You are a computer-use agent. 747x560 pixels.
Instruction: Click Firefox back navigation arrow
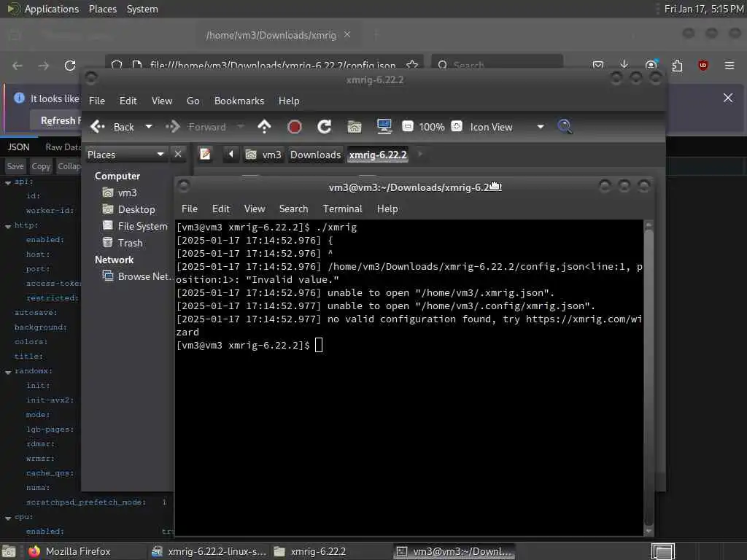pos(18,66)
